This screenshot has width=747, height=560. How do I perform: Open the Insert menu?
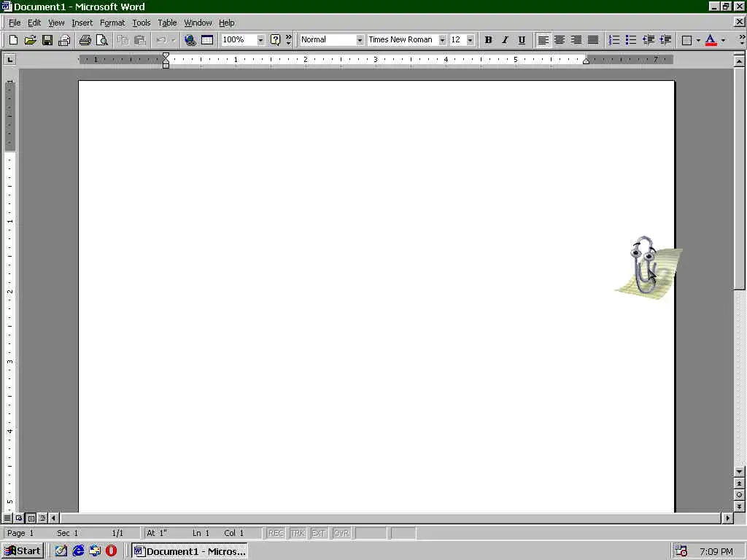point(82,23)
